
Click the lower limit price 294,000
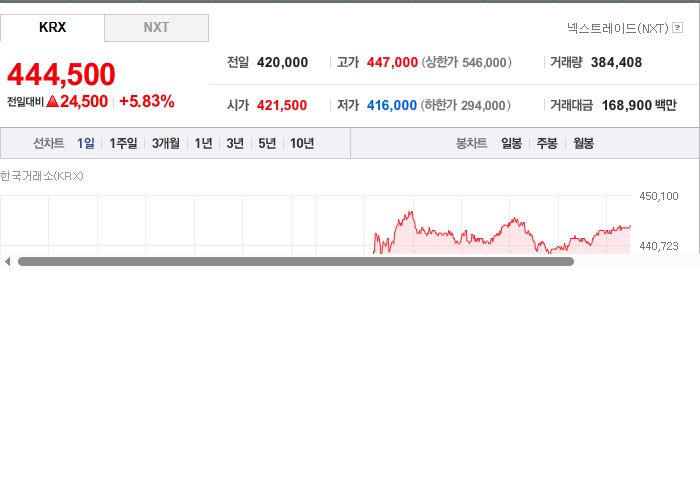483,105
